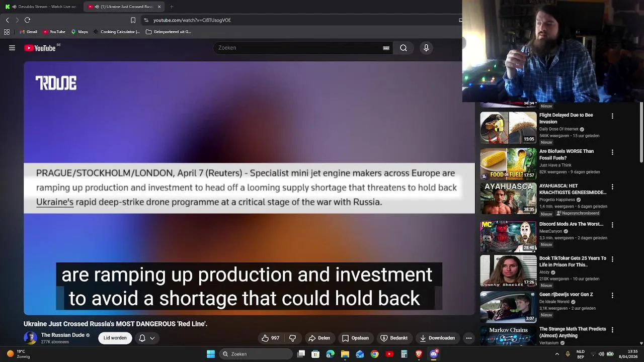The image size is (644, 362).
Task: Open Are Biofuels WORSE Than Fossil Fuels title
Action: pyautogui.click(x=567, y=154)
